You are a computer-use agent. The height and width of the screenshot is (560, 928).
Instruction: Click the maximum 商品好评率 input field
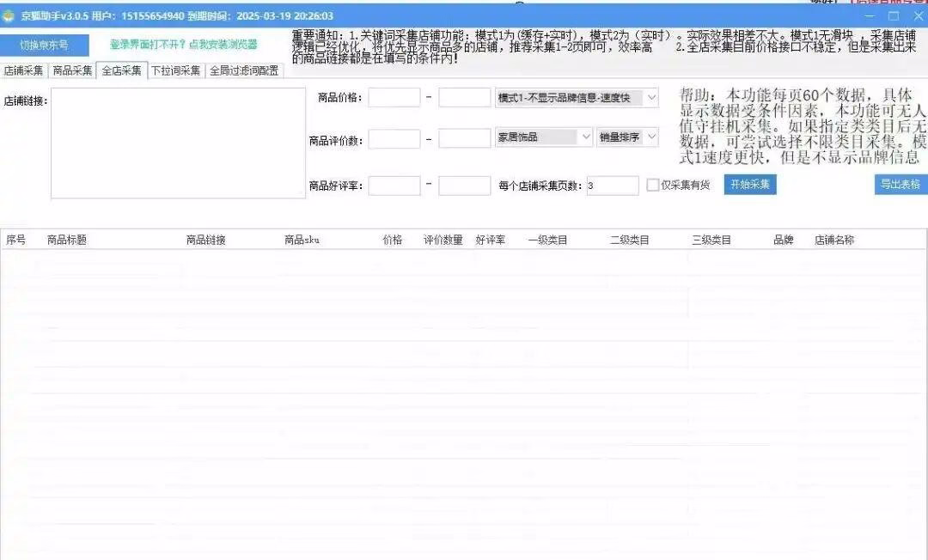[x=464, y=186]
